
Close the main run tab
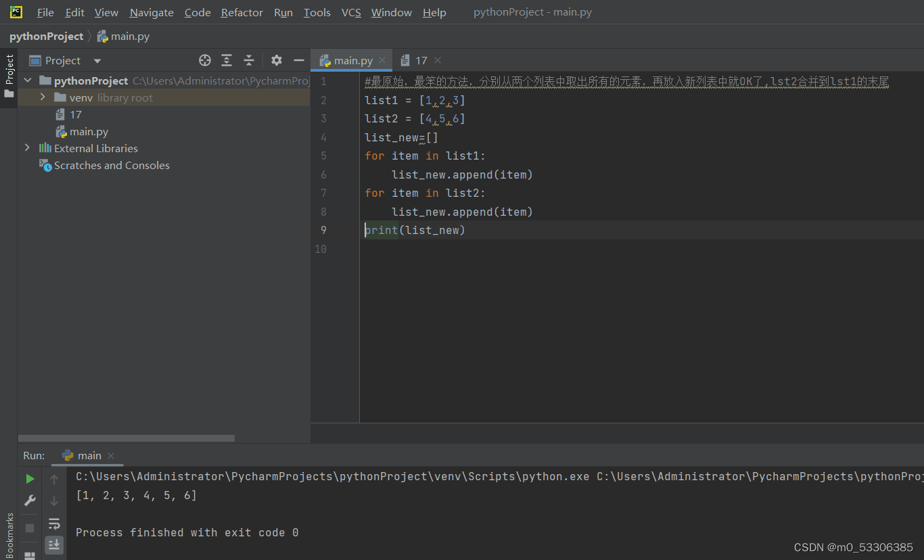pos(111,455)
